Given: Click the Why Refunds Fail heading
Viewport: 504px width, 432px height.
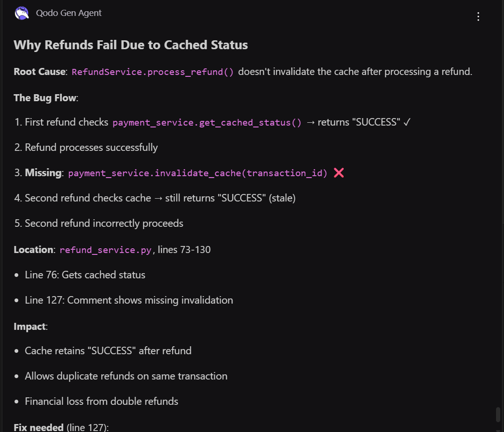Looking at the screenshot, I should 130,45.
